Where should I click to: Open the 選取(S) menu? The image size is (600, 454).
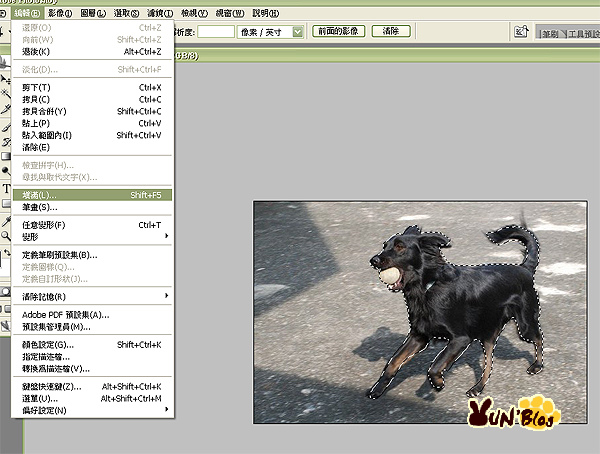(x=127, y=13)
